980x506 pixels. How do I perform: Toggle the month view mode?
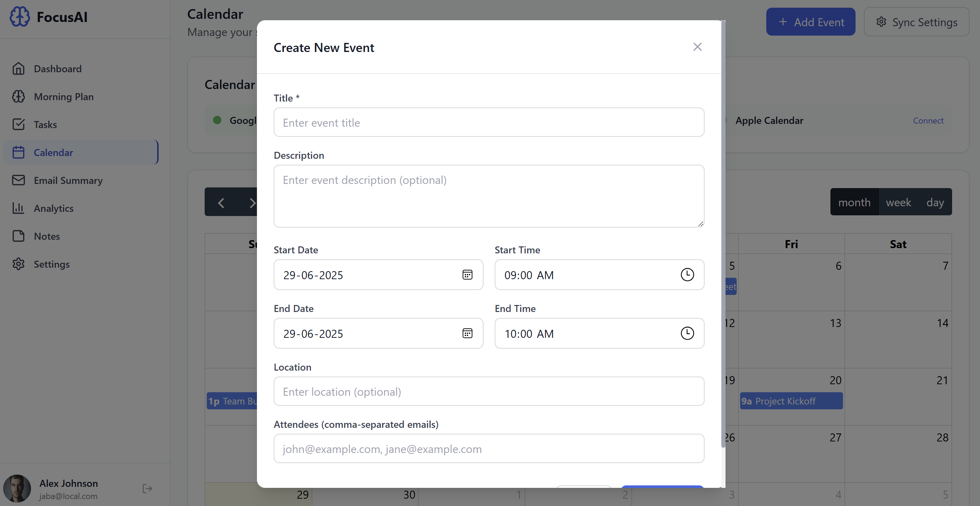tap(854, 202)
